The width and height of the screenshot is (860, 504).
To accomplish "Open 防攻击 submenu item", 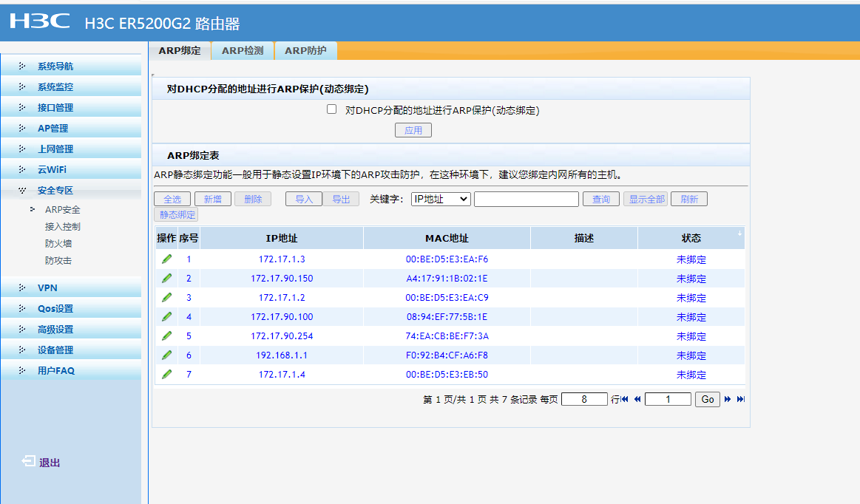I will click(x=58, y=261).
